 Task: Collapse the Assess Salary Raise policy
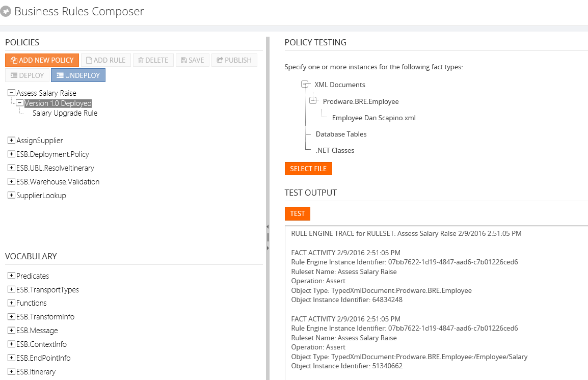pos(11,93)
